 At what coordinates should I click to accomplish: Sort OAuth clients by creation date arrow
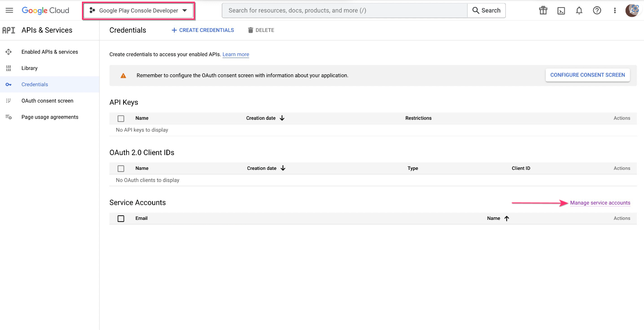click(283, 168)
